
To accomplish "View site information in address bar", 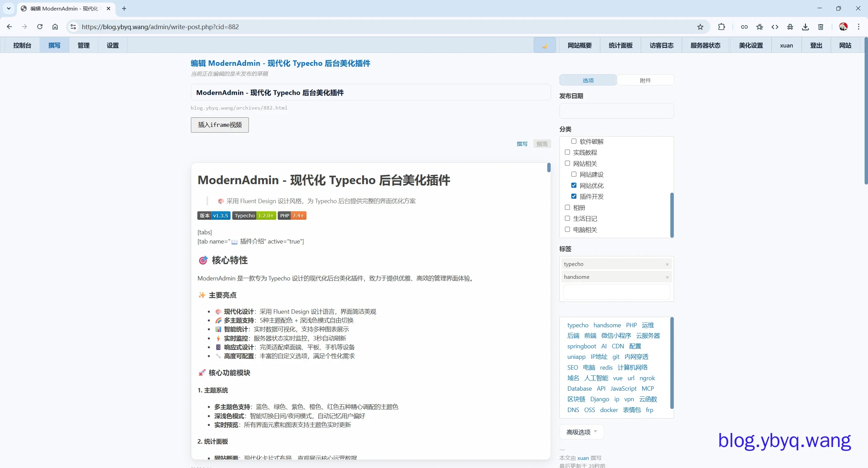I will [x=73, y=27].
